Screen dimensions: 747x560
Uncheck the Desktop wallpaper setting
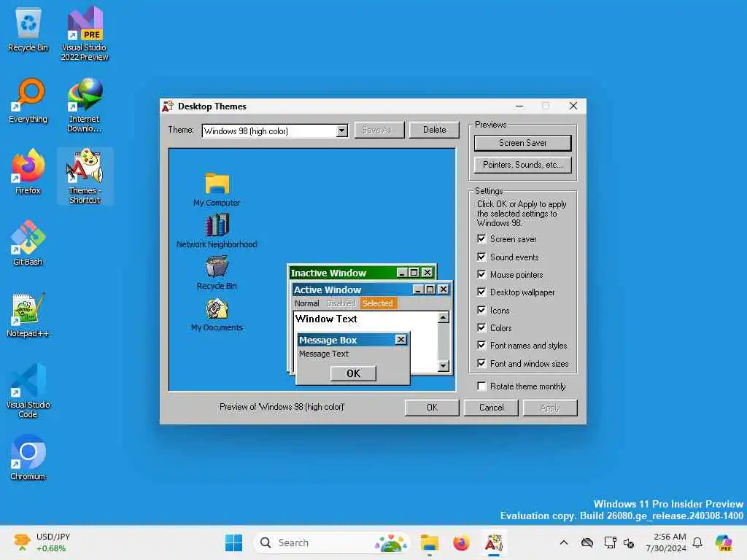[481, 292]
